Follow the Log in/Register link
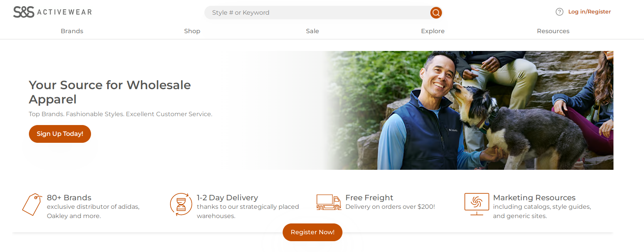Screen dimensions: 644x252 coord(589,12)
